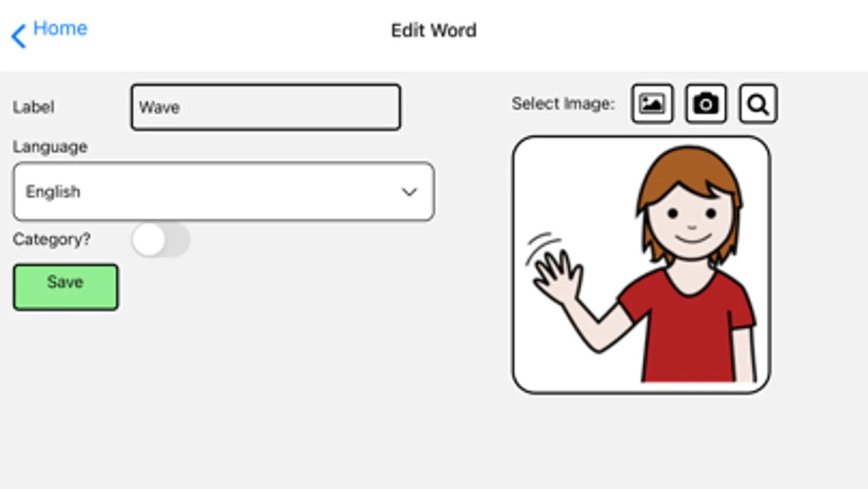Save the word with the green button
The image size is (868, 489).
click(x=65, y=287)
